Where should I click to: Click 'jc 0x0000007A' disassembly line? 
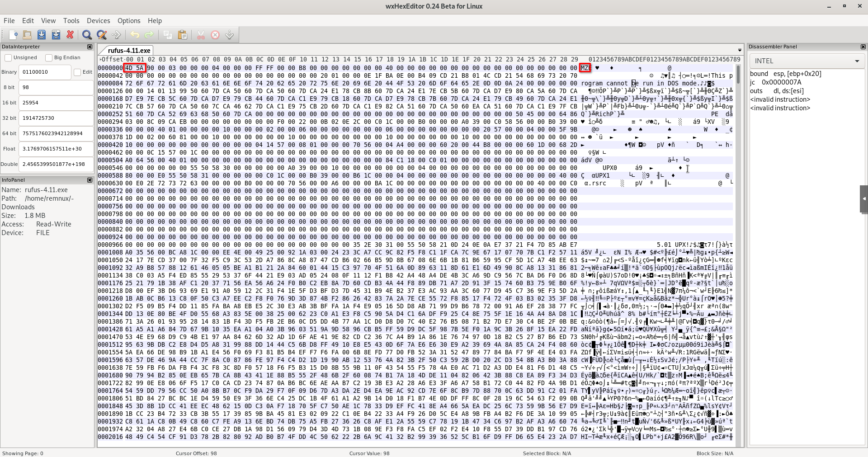pyautogui.click(x=776, y=82)
